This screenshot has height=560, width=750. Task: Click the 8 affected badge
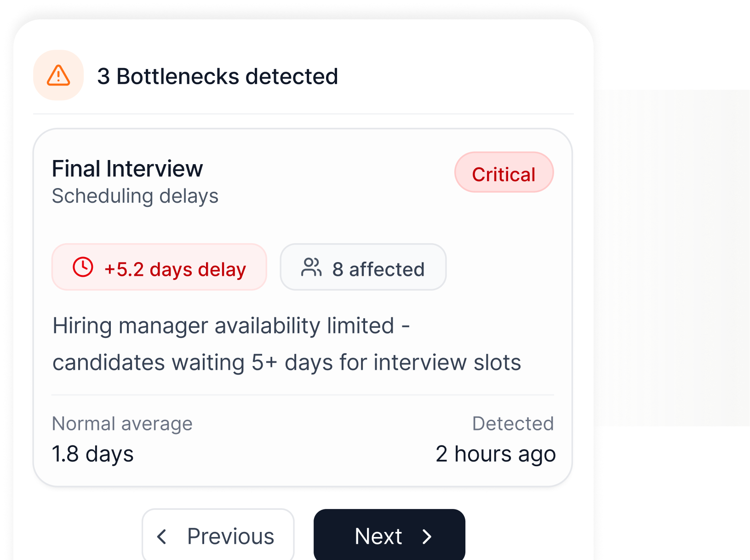click(363, 268)
